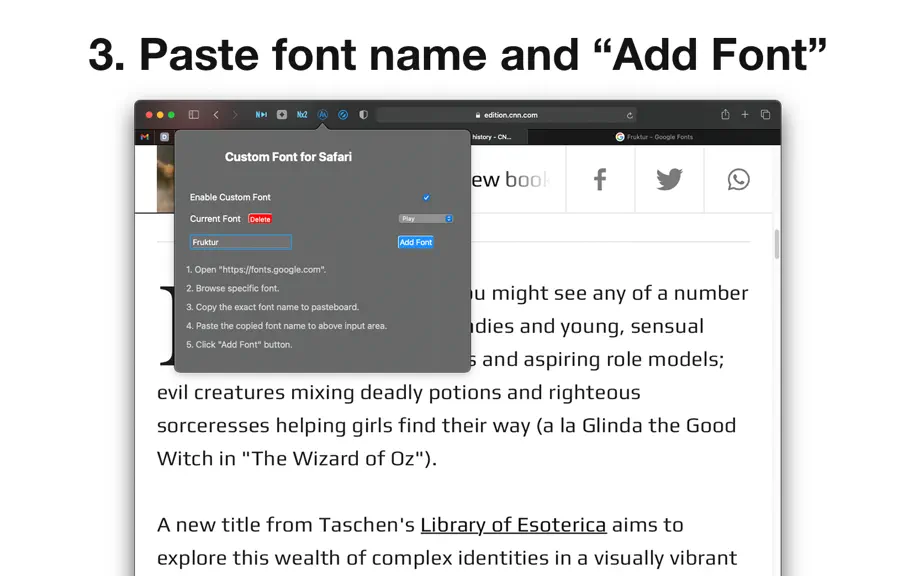The width and height of the screenshot is (922, 576).
Task: Share article via Facebook icon
Action: pos(600,179)
